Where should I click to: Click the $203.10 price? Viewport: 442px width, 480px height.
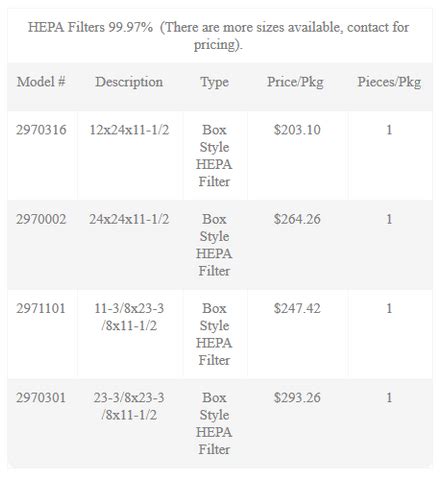pos(297,130)
